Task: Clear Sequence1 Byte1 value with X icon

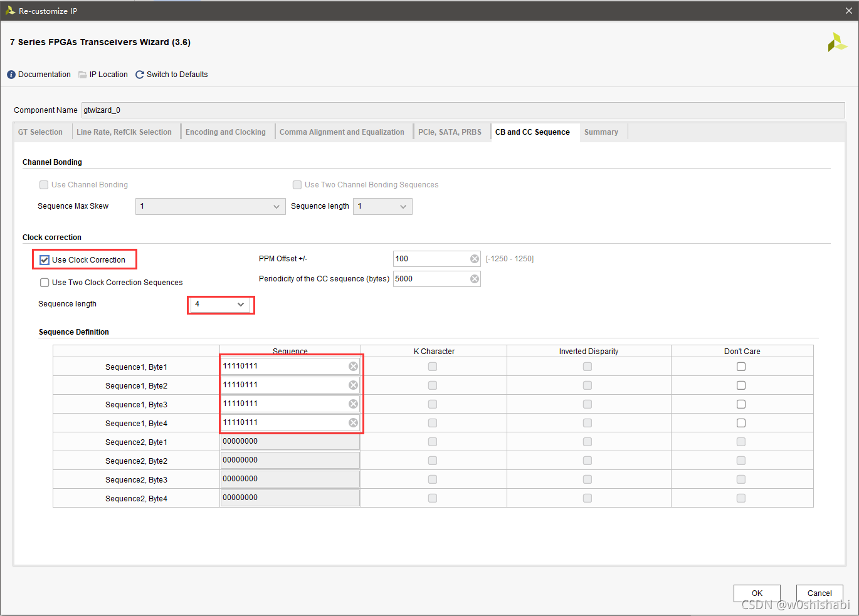Action: point(354,367)
